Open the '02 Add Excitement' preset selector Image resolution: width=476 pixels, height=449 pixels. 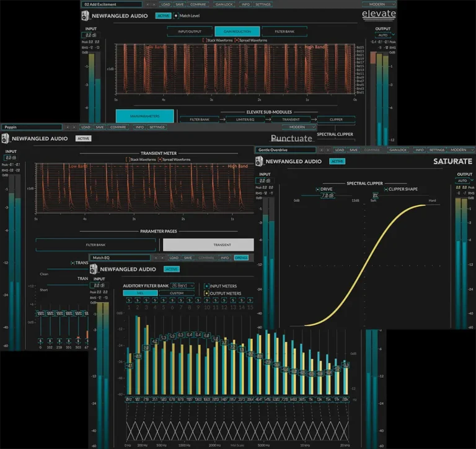pyautogui.click(x=112, y=4)
